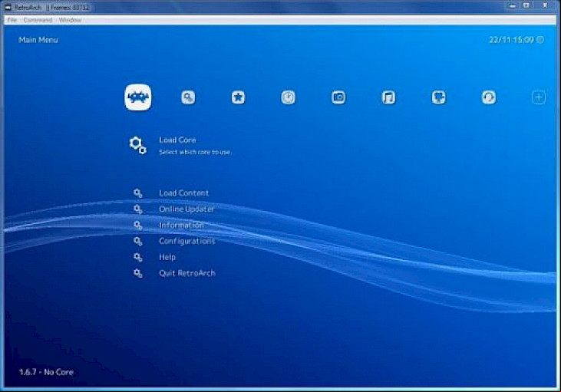The image size is (561, 392).
Task: Click the RetroArch title bar app icon
Action: tap(8, 7)
